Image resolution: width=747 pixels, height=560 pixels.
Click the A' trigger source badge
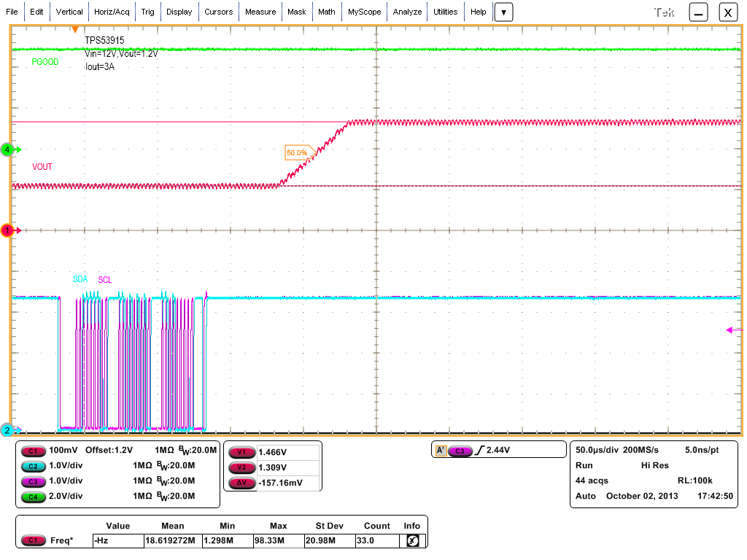tap(442, 450)
